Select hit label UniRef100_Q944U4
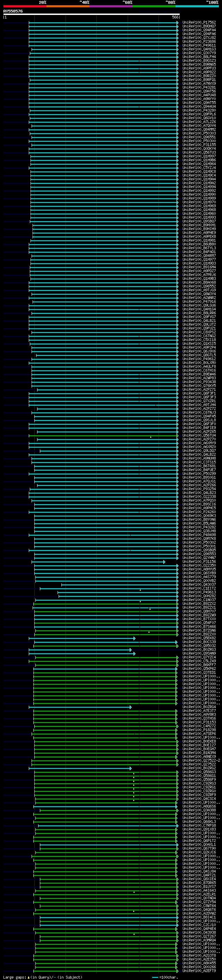Image resolution: width=222 pixels, height=980 pixels. 199,106
